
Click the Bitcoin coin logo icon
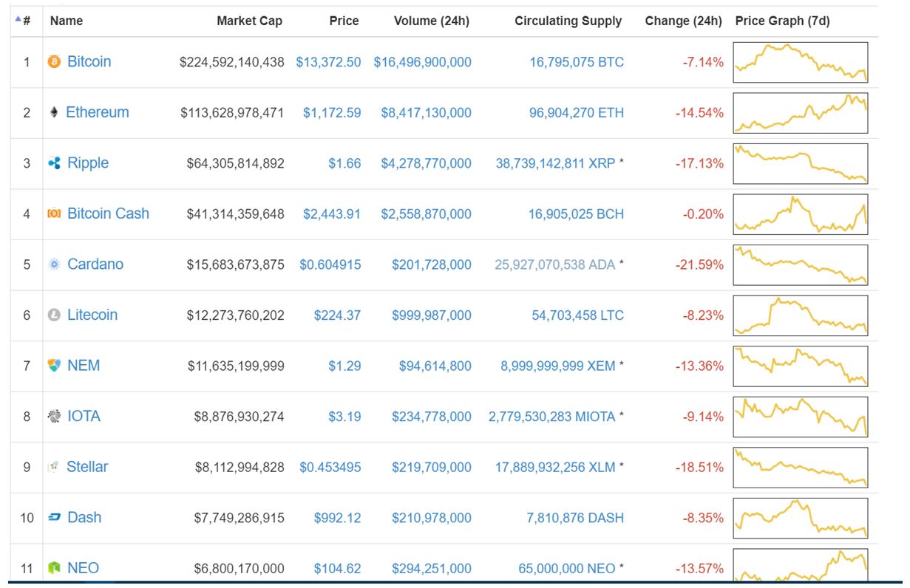point(53,62)
